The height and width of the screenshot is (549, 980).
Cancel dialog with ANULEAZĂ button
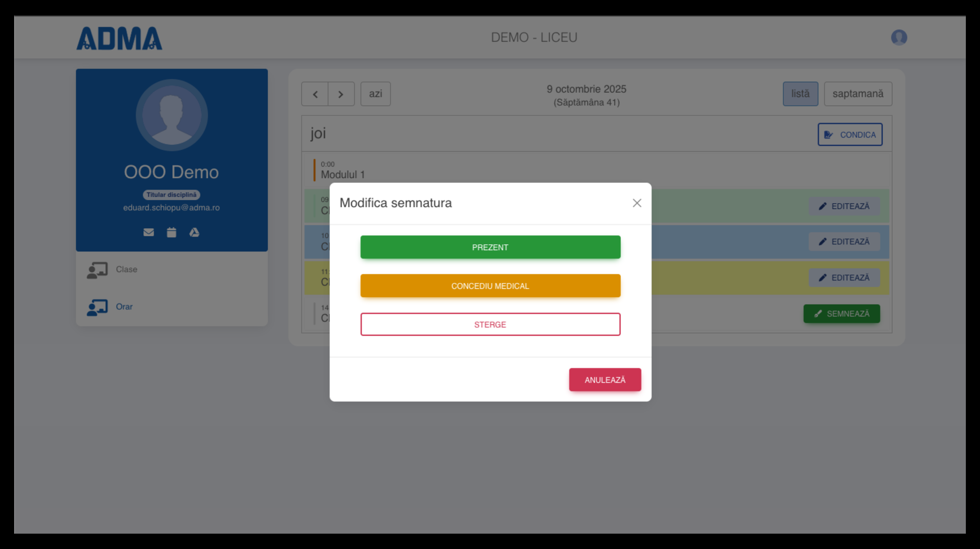tap(604, 380)
